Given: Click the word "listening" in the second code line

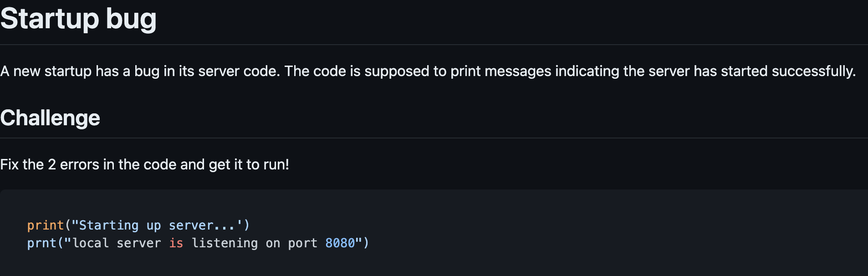Looking at the screenshot, I should (x=225, y=243).
